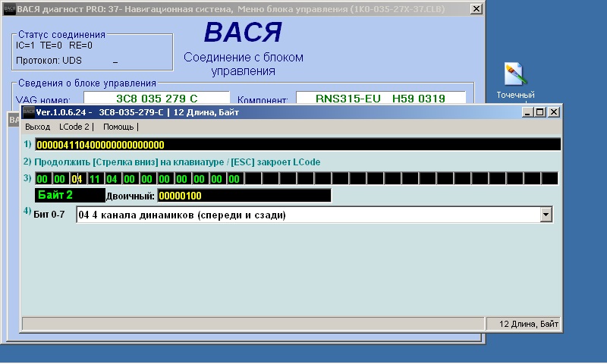607x364 pixels.
Task: Click the long coding hex input field
Action: [x=297, y=145]
